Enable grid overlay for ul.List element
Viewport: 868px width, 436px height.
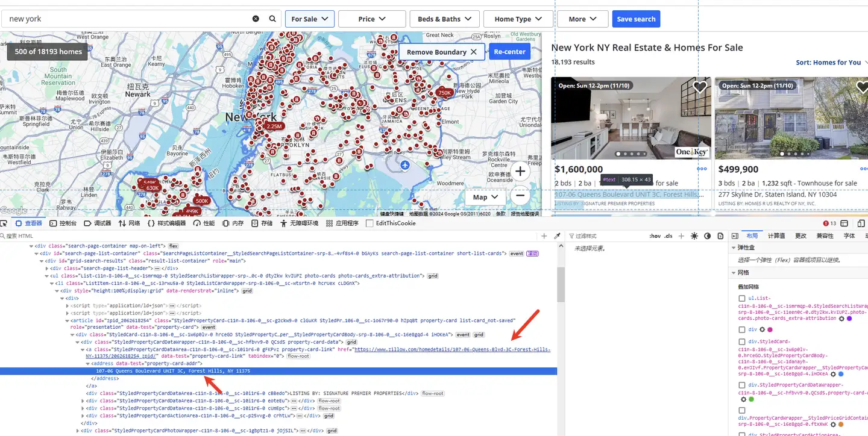click(742, 298)
